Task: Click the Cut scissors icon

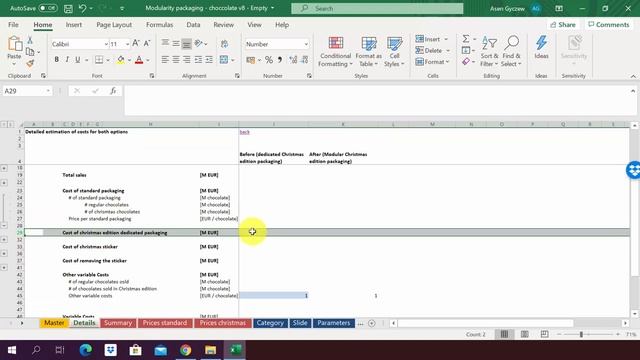Action: pos(30,40)
